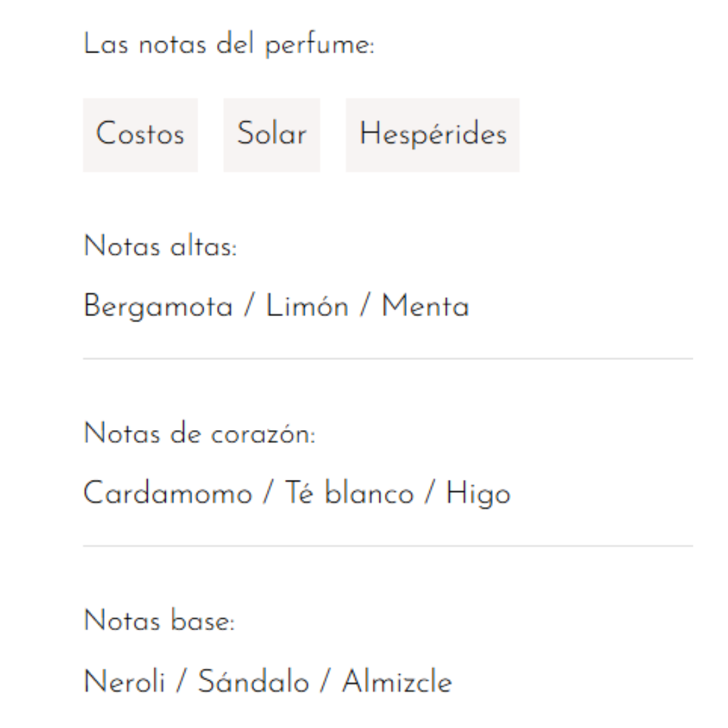Image resolution: width=728 pixels, height=728 pixels.
Task: Click the Sándalo note text
Action: [x=253, y=682]
